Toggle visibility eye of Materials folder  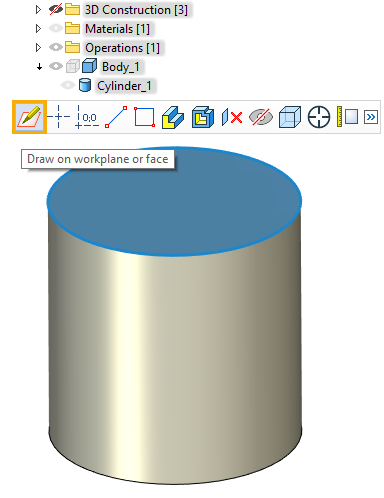coord(56,28)
